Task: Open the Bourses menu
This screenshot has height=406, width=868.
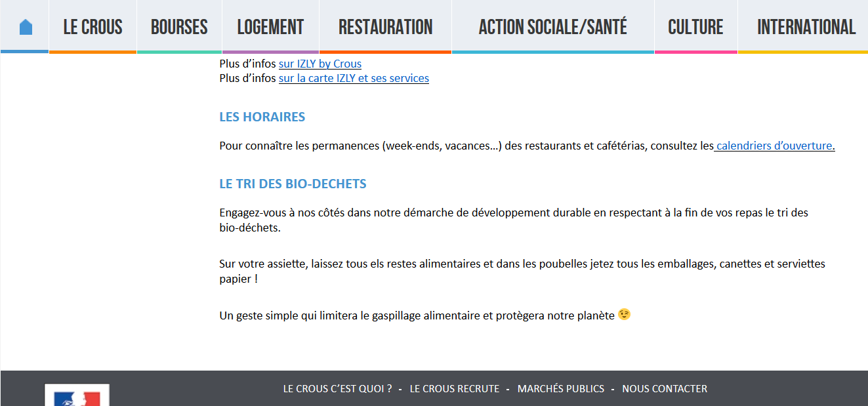Action: [x=179, y=27]
